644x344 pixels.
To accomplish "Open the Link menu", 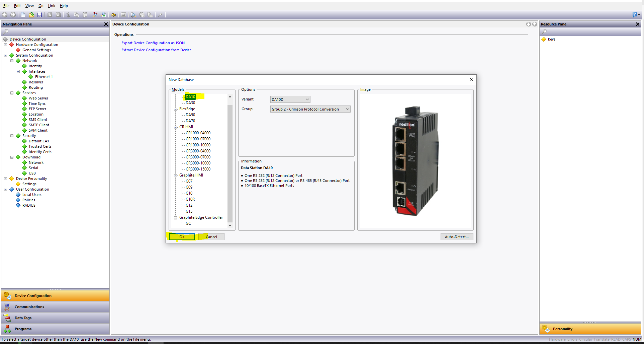I will (52, 6).
